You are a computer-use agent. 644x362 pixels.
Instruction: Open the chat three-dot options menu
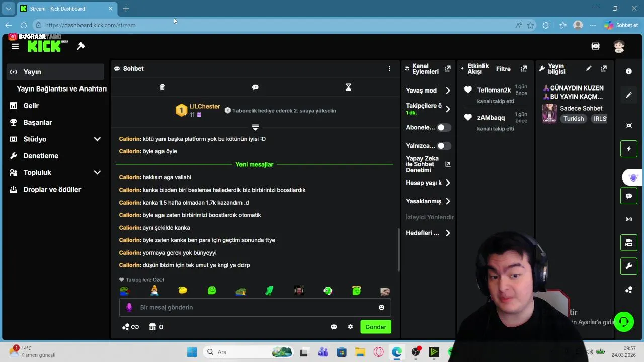(389, 69)
